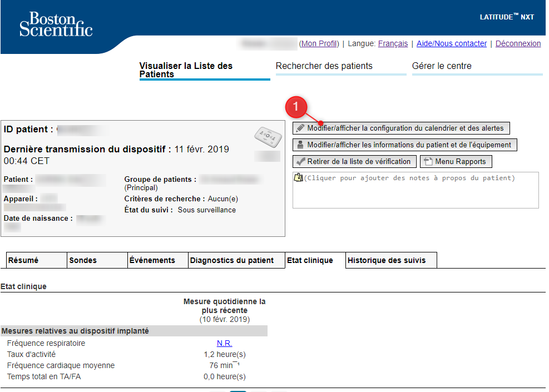Switch to the Résumé tab

36,260
